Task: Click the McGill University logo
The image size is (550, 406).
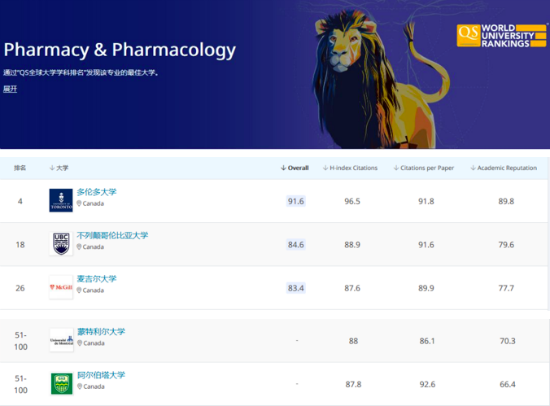Action: (x=61, y=287)
